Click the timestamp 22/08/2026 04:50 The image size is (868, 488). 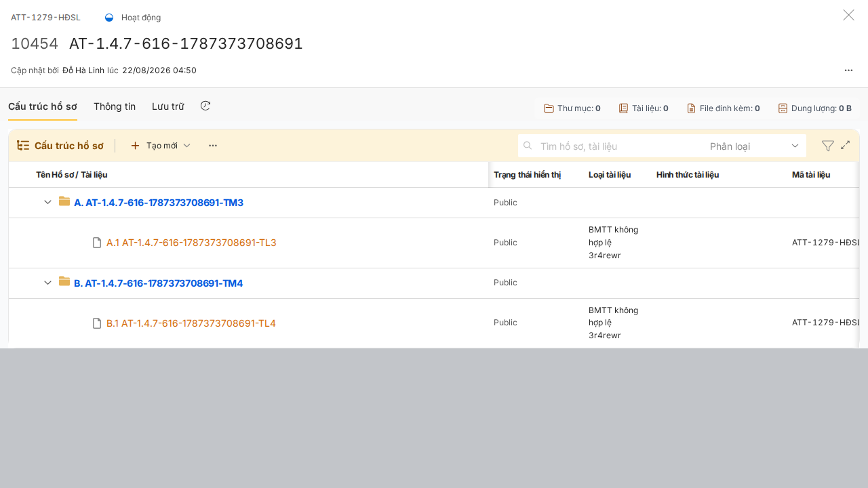click(159, 70)
